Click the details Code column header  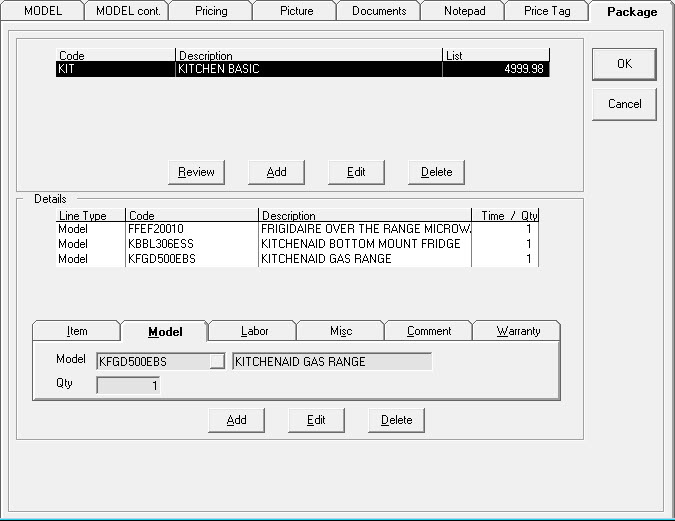click(192, 215)
